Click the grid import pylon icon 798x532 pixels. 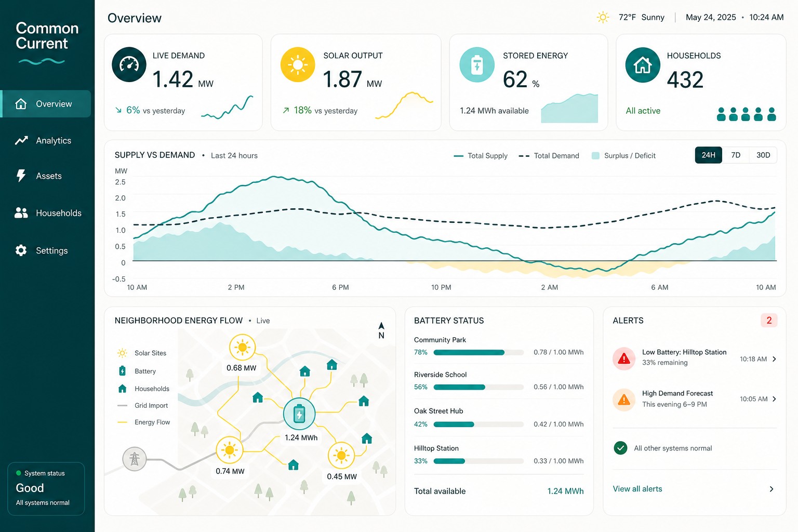(x=135, y=459)
